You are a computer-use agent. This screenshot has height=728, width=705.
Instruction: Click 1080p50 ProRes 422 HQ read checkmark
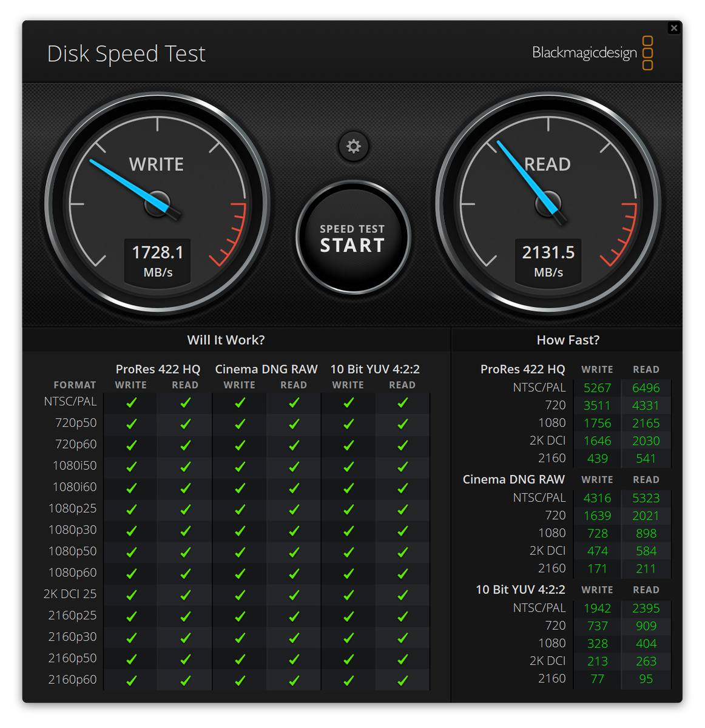pyautogui.click(x=185, y=552)
